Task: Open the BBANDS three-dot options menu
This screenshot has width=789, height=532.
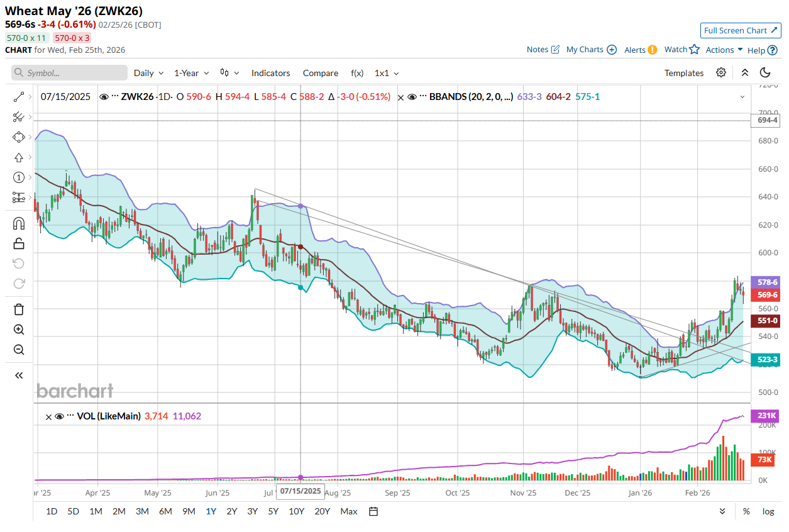Action: pos(423,97)
